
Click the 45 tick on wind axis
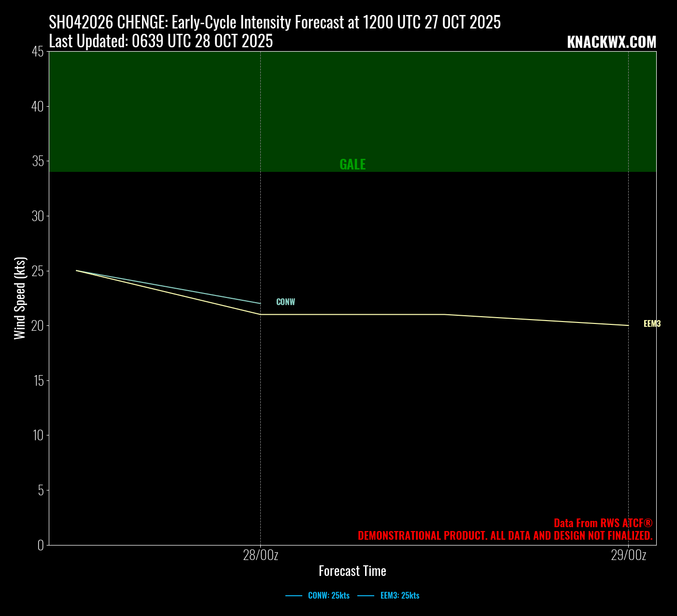click(38, 52)
